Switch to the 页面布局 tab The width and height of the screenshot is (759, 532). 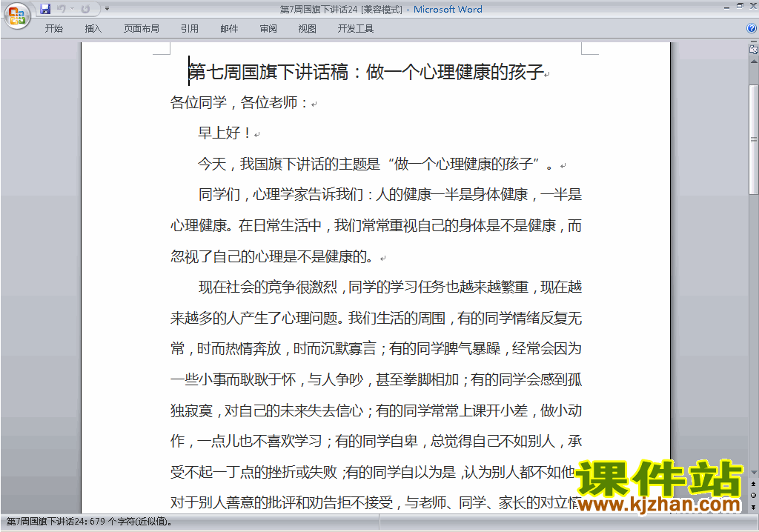coord(142,29)
